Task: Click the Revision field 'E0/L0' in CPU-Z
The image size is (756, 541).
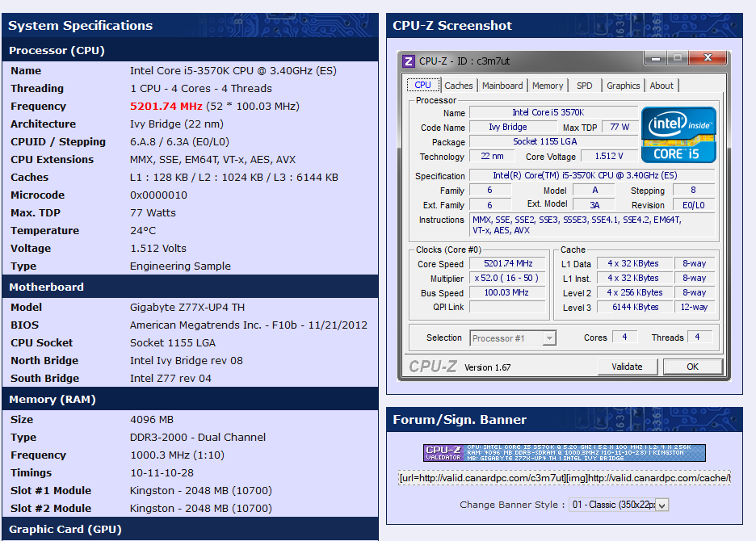Action: coord(693,205)
